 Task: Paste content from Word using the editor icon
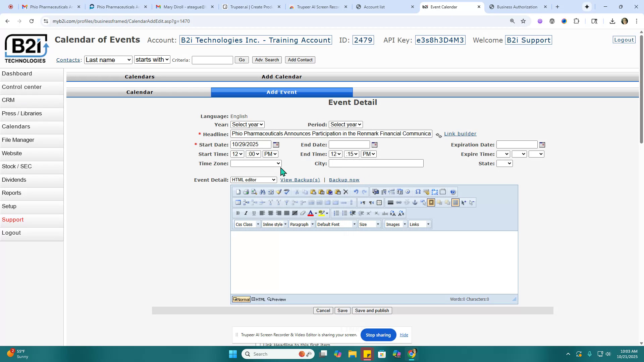click(x=330, y=192)
